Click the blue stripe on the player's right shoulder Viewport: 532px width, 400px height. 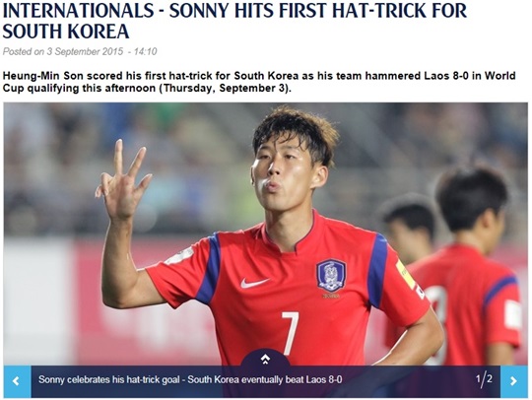coord(209,270)
